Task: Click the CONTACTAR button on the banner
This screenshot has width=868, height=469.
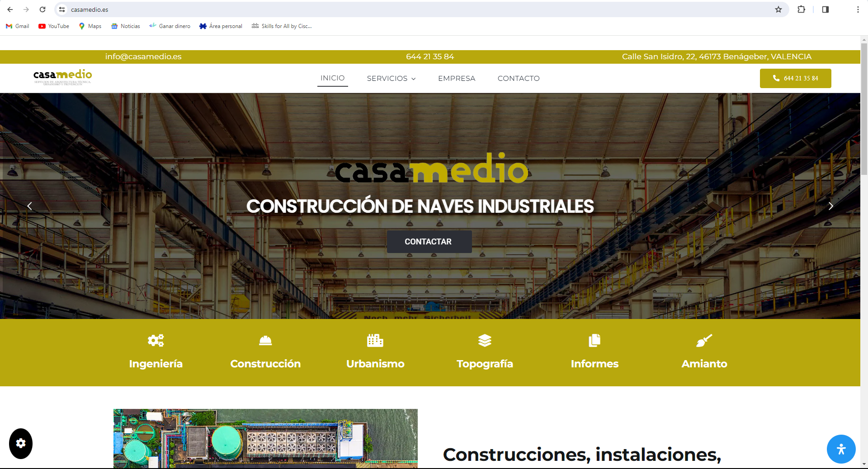Action: (429, 242)
